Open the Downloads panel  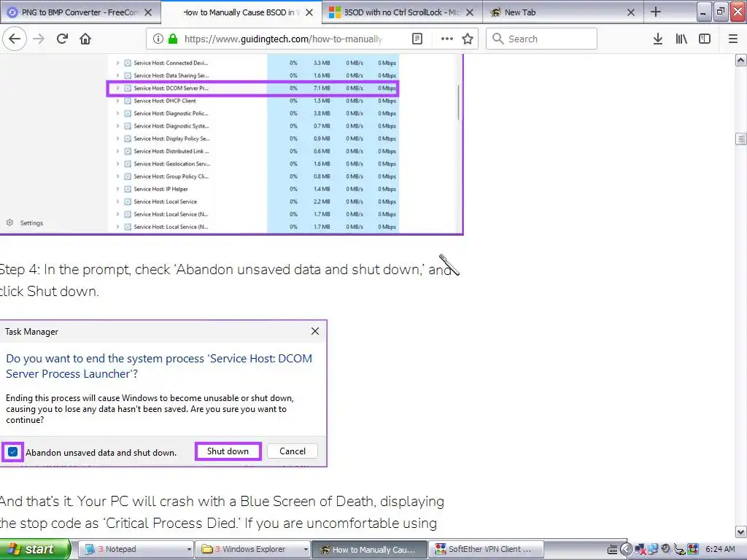pyautogui.click(x=657, y=39)
